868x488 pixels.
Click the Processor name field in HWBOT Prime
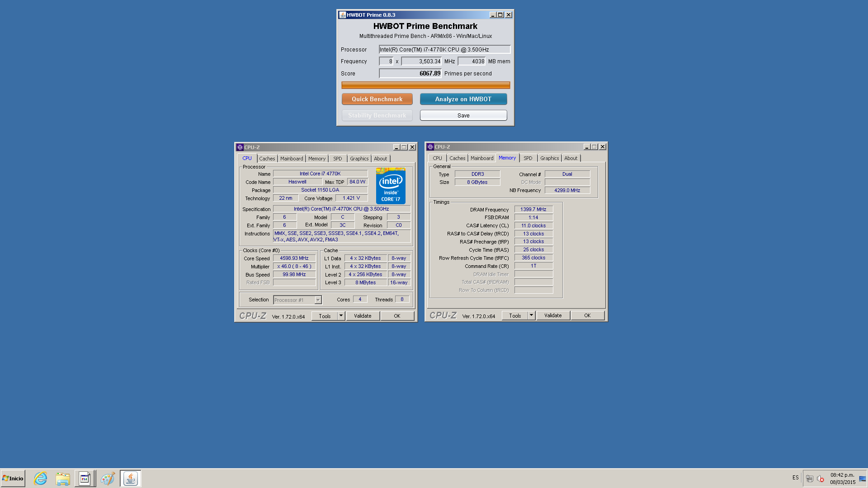pyautogui.click(x=444, y=49)
